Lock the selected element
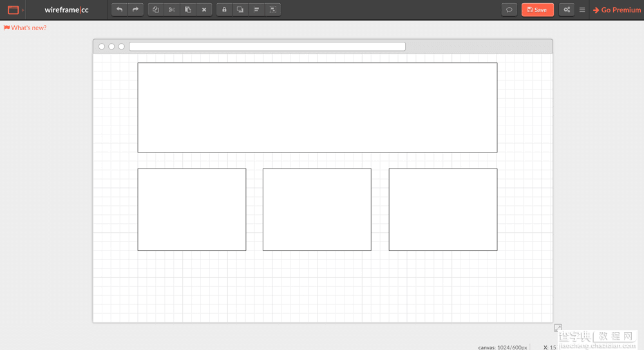Screen dimensions: 644x350 click(x=224, y=10)
